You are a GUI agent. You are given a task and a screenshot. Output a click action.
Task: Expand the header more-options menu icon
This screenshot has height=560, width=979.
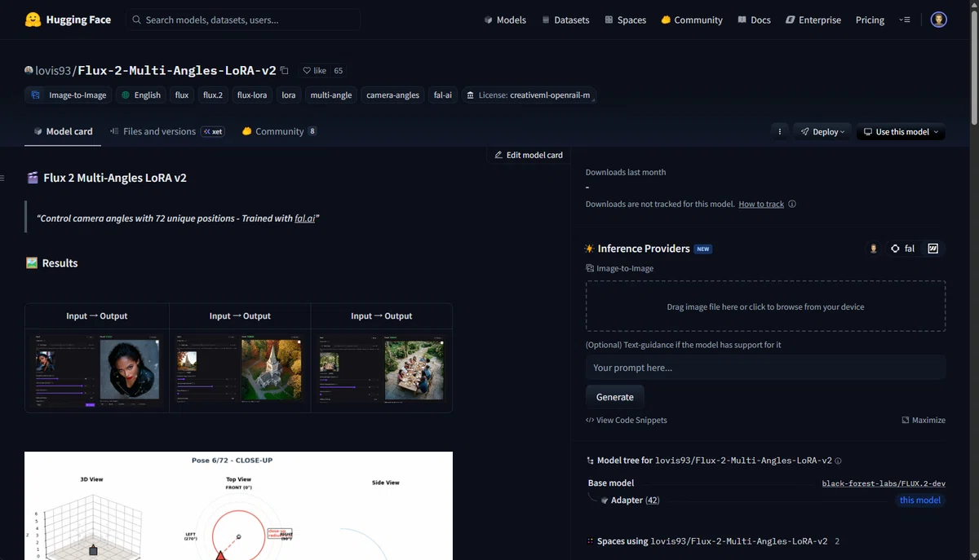coord(905,20)
